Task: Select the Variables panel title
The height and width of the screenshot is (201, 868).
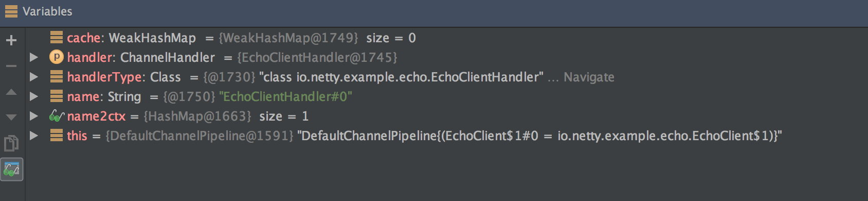Action: [47, 11]
